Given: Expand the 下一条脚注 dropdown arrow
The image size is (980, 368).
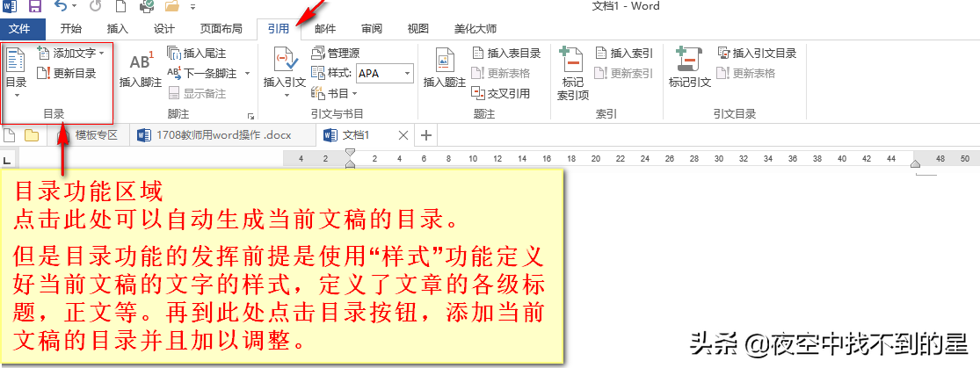Looking at the screenshot, I should pos(247,74).
